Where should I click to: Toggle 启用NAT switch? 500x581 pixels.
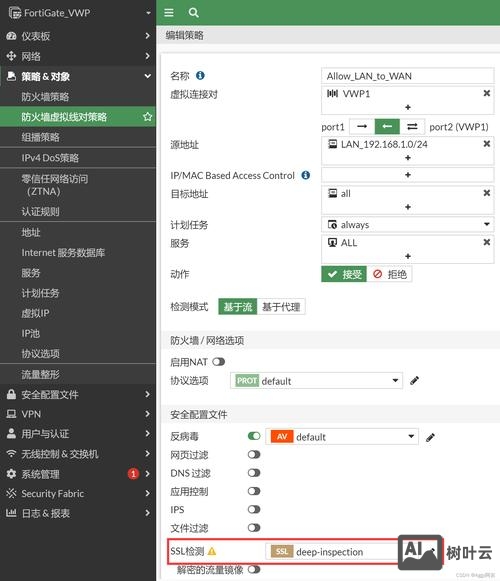click(219, 362)
